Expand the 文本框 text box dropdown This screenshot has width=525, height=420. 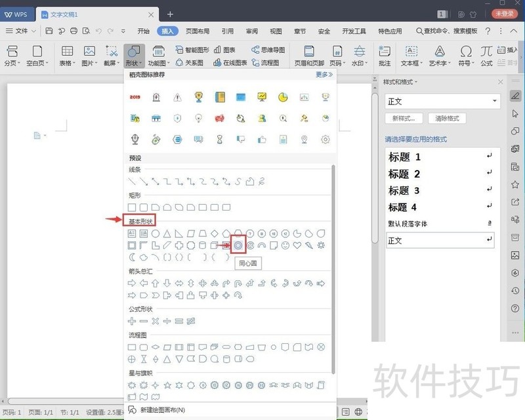pos(411,56)
